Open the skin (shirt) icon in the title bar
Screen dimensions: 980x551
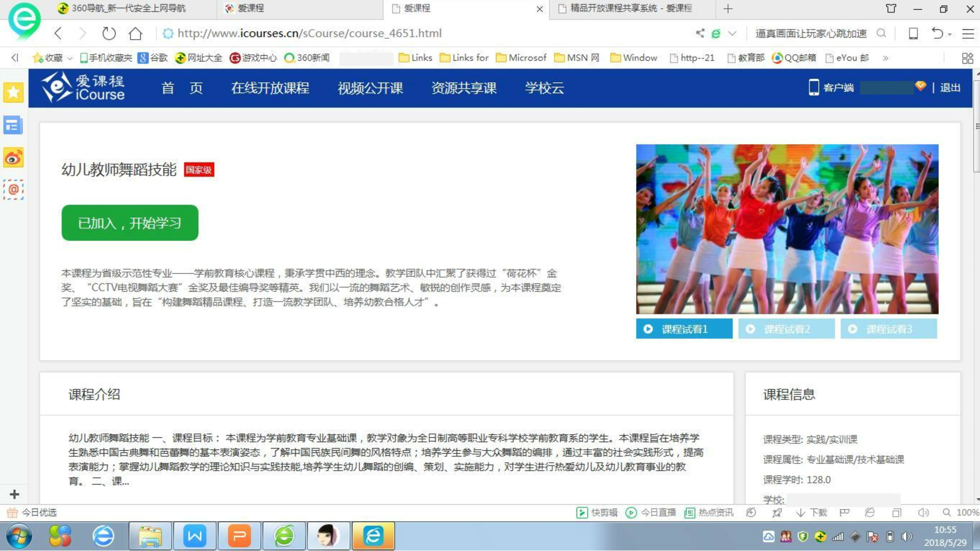891,8
